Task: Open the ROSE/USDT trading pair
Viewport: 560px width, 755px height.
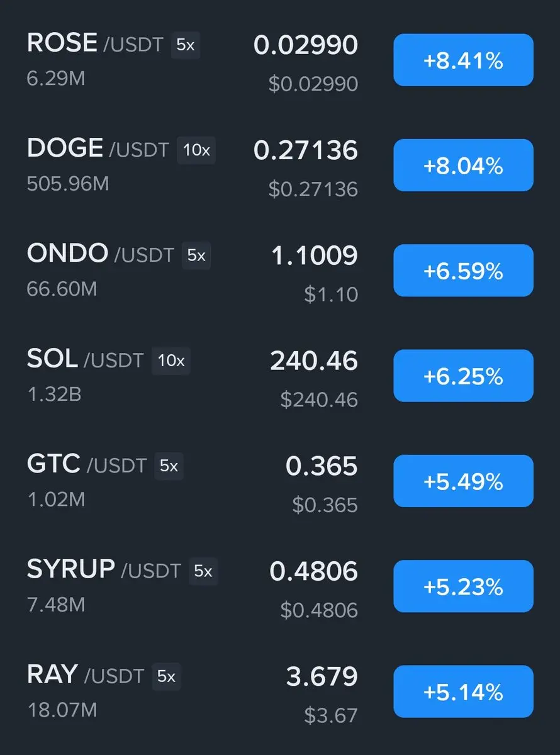Action: pos(95,44)
